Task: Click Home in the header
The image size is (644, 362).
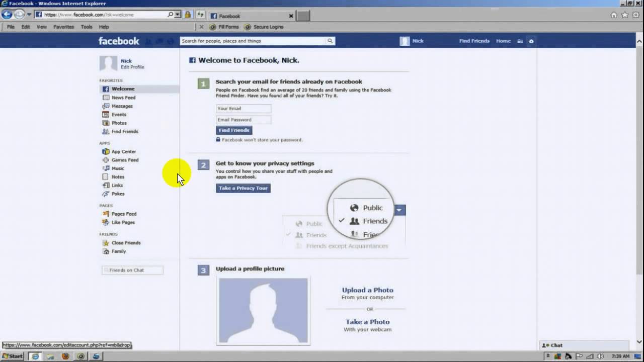Action: tap(503, 41)
